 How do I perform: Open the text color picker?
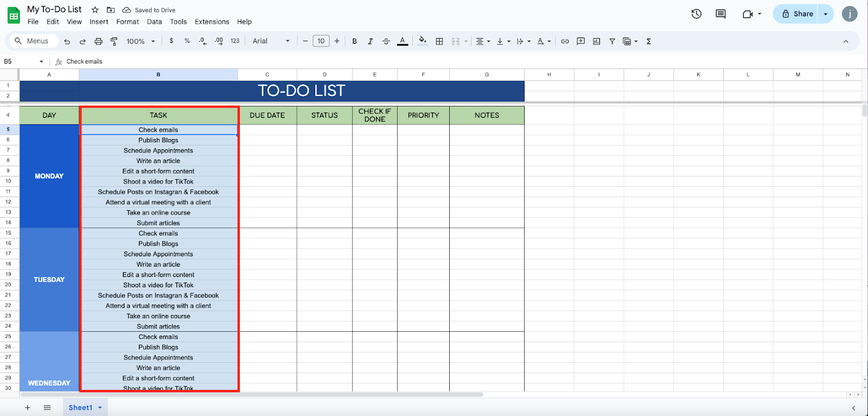[x=403, y=41]
